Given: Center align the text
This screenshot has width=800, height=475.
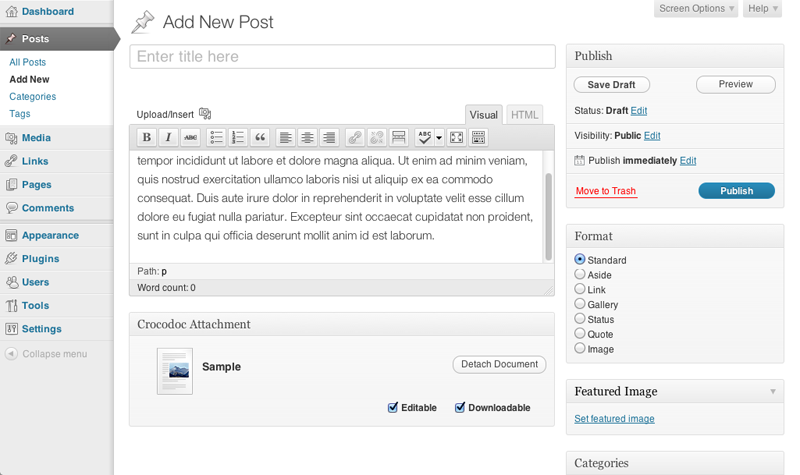Looking at the screenshot, I should [x=308, y=137].
